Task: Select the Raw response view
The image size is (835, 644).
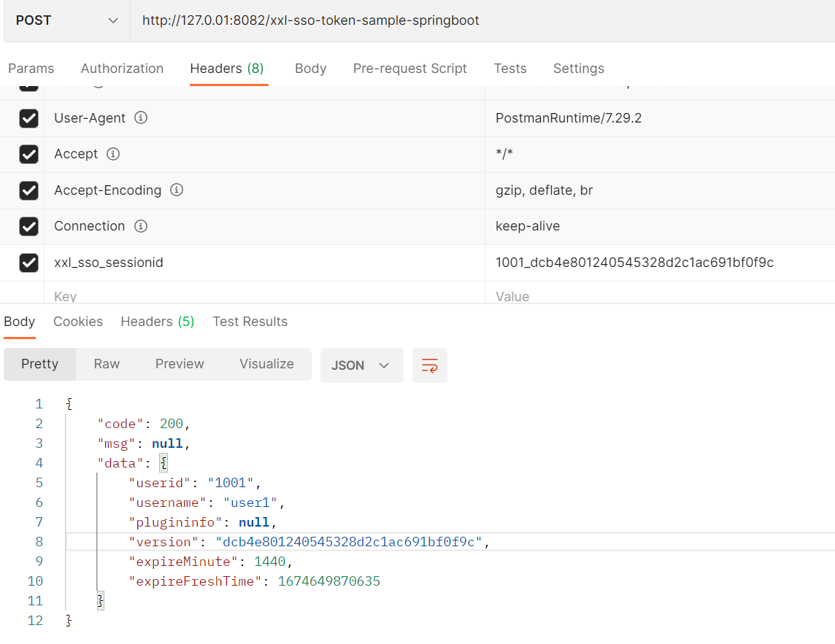Action: (107, 364)
